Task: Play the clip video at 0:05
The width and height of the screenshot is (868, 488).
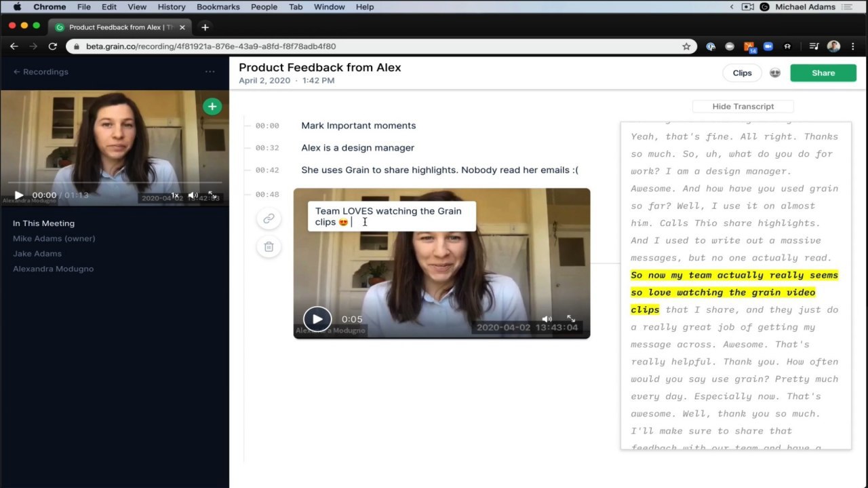Action: [x=317, y=319]
